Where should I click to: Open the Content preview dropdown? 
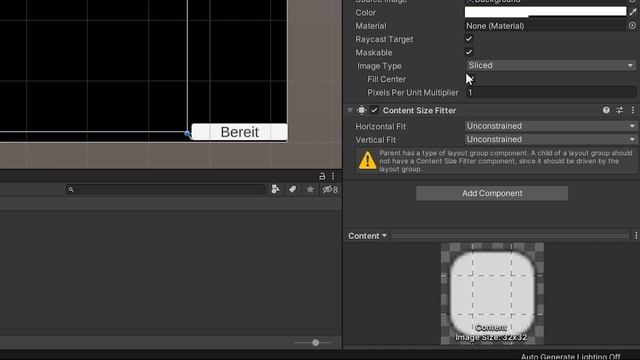coord(367,236)
